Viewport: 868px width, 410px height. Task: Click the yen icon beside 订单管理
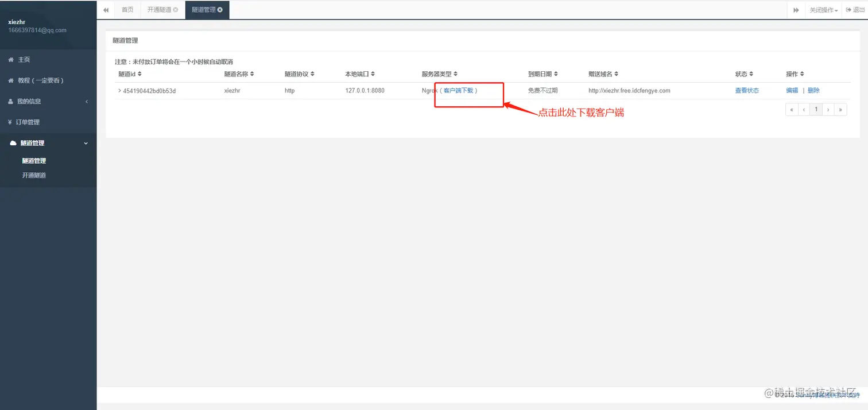10,122
